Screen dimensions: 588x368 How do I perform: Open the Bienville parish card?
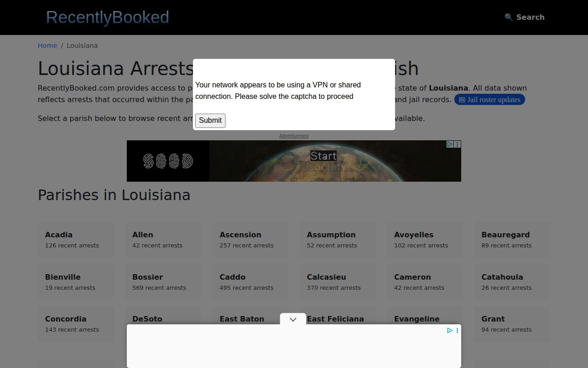76,282
